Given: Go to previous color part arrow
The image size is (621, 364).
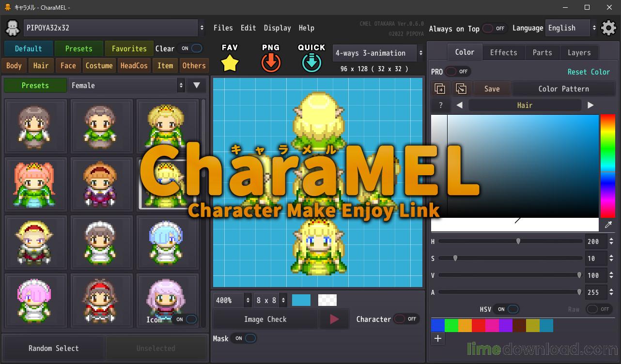Looking at the screenshot, I should coord(459,105).
